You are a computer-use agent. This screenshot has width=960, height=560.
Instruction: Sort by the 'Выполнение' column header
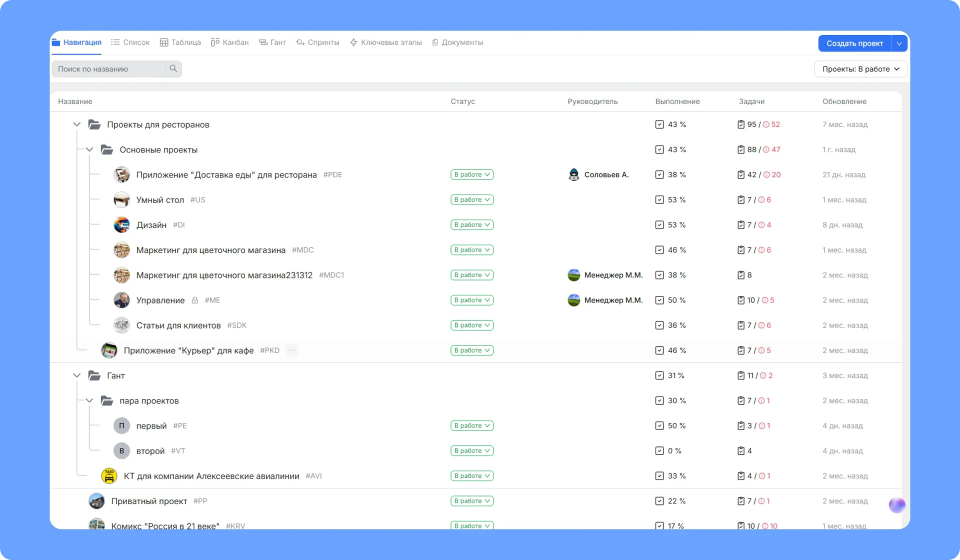click(677, 101)
